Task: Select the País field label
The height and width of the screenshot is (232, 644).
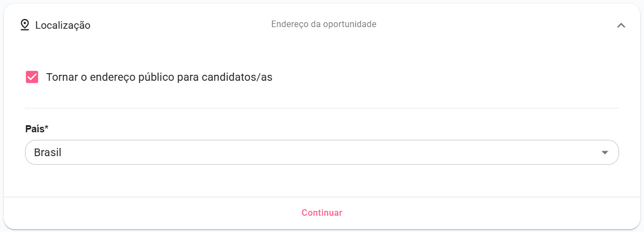Action: point(35,128)
